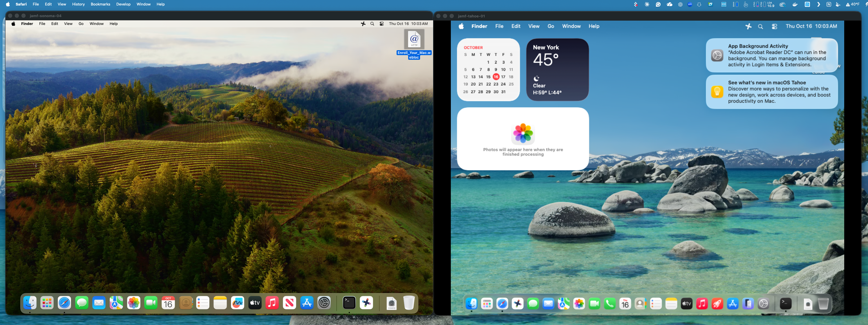868x325 pixels.
Task: Toggle Control Center in Tahoe menu bar
Action: coord(774,26)
